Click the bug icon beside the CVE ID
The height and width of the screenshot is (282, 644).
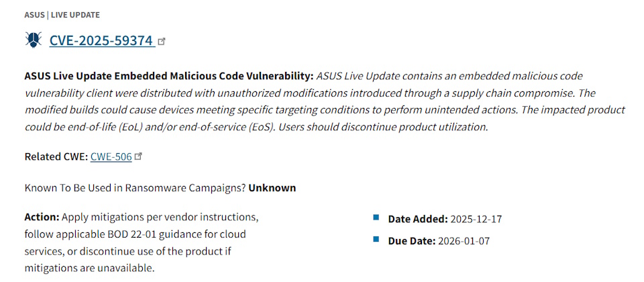(x=33, y=40)
